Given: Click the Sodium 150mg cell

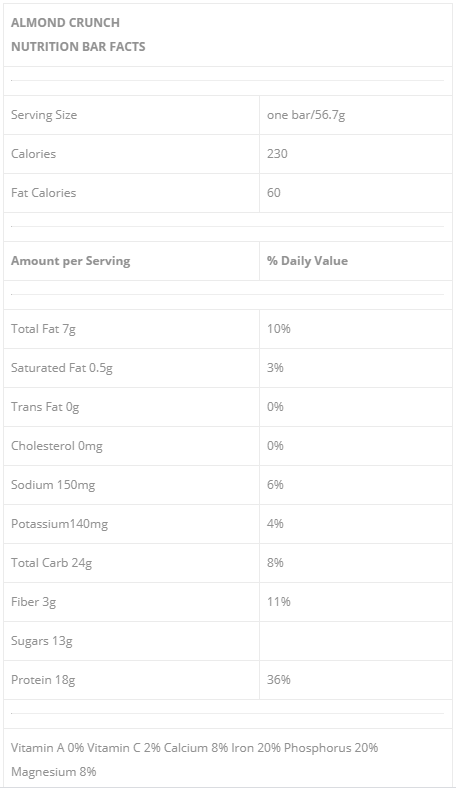Looking at the screenshot, I should click(x=132, y=485).
